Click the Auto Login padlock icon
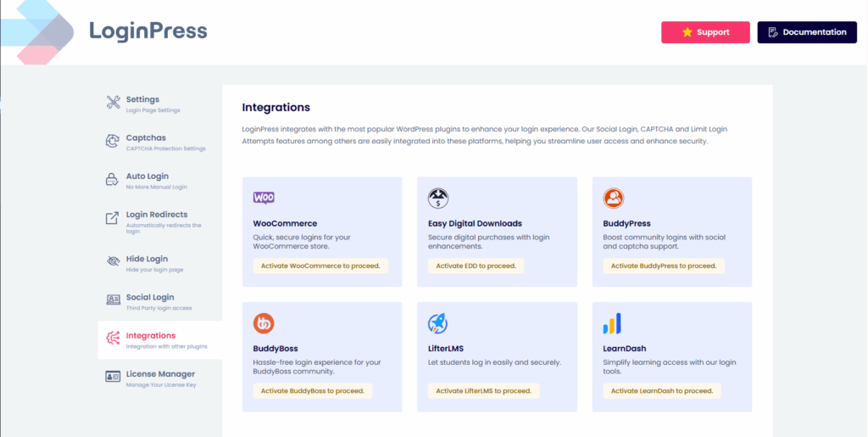Image resolution: width=868 pixels, height=437 pixels. tap(113, 179)
